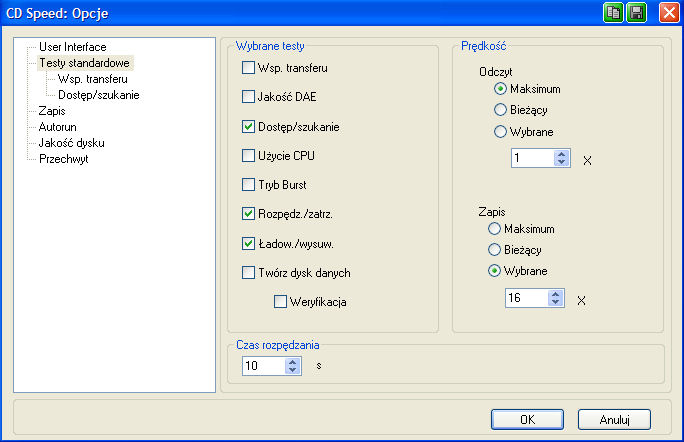Uncheck the Ładow./wysuw. checkbox

click(x=248, y=243)
